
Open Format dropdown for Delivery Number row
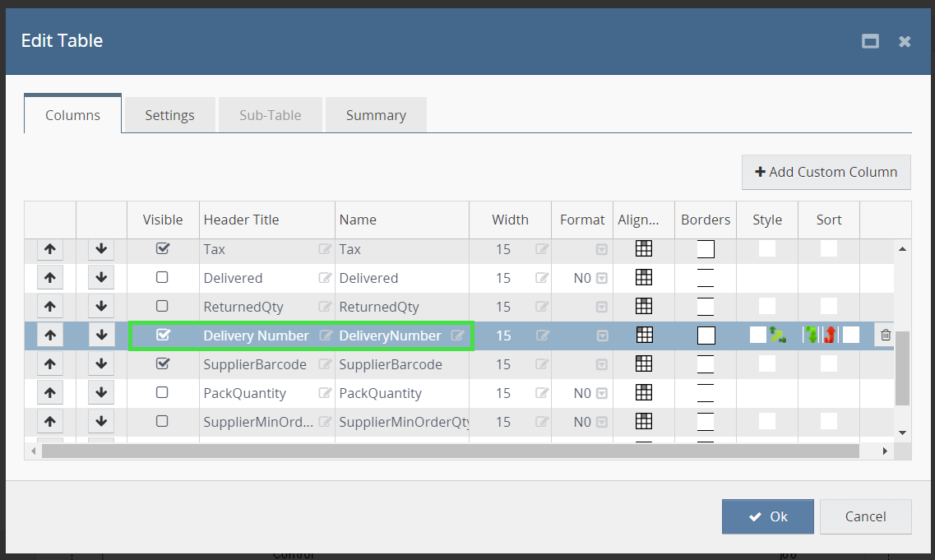[x=602, y=336]
